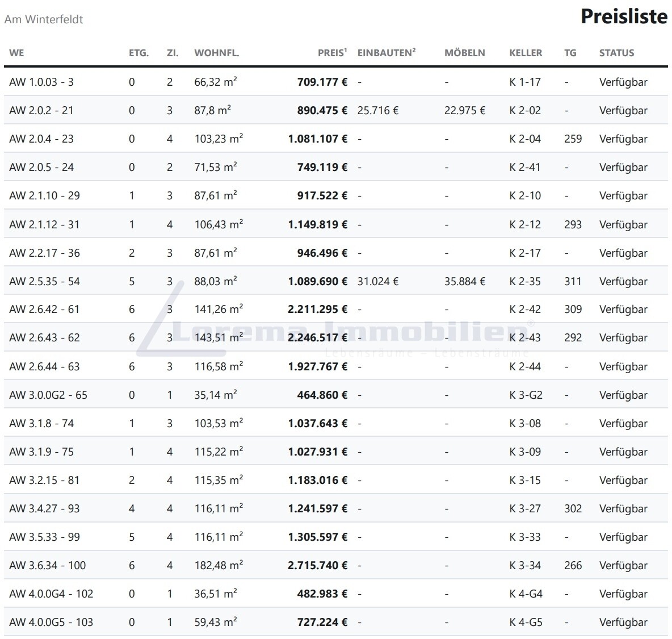This screenshot has height=639, width=672.
Task: Select unit AW 4.0.0G5 - 103
Action: coord(52,623)
